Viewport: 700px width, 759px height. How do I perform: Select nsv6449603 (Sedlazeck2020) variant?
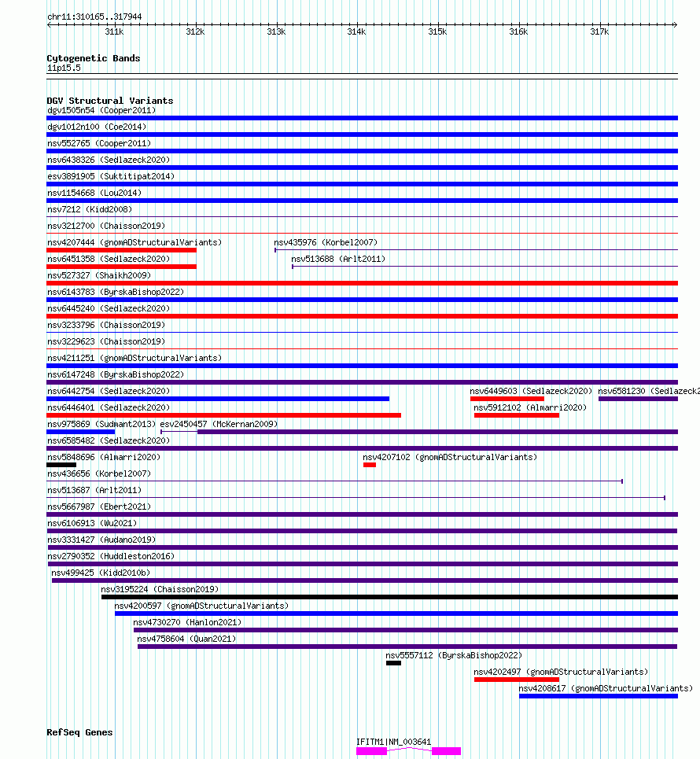(x=531, y=391)
